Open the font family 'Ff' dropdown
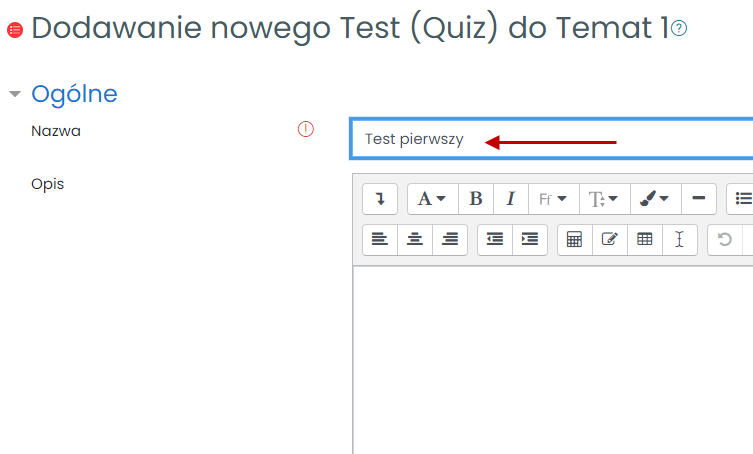 553,199
